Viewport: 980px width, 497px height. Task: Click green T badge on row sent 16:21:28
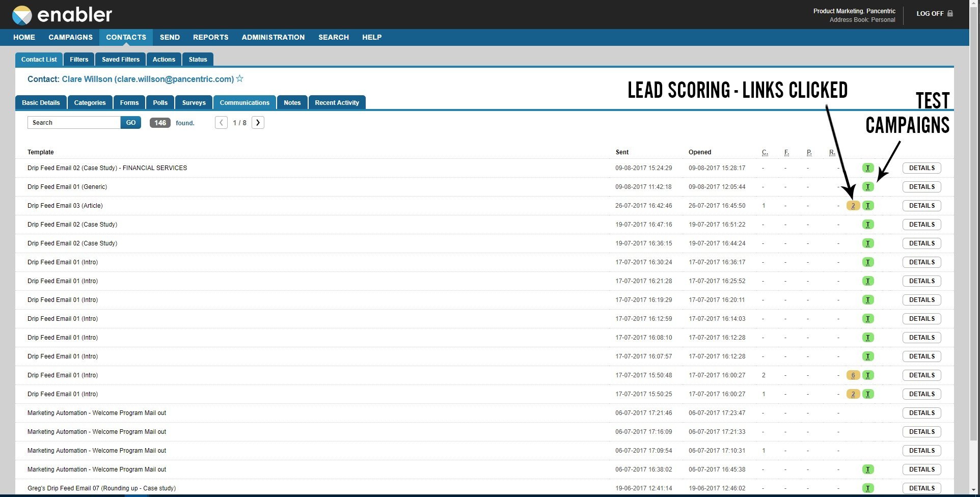click(868, 281)
